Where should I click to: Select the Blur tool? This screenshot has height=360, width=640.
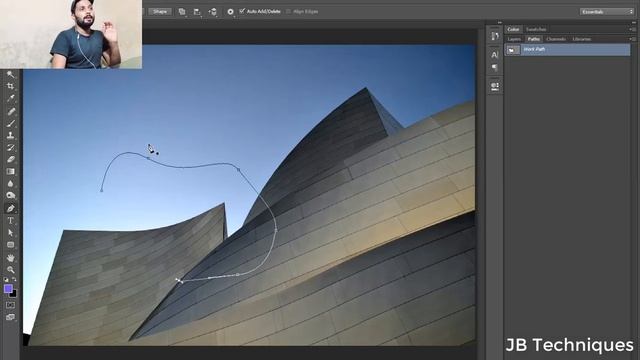coord(11,184)
